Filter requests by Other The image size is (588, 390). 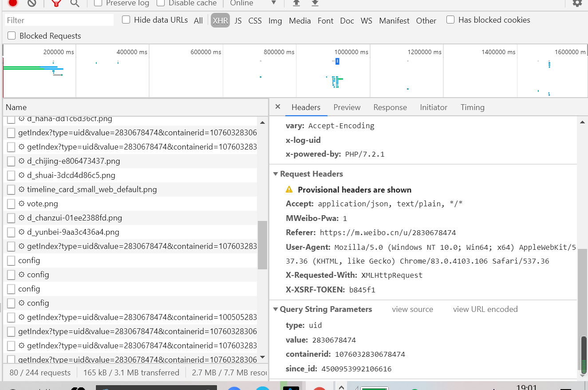click(x=426, y=20)
